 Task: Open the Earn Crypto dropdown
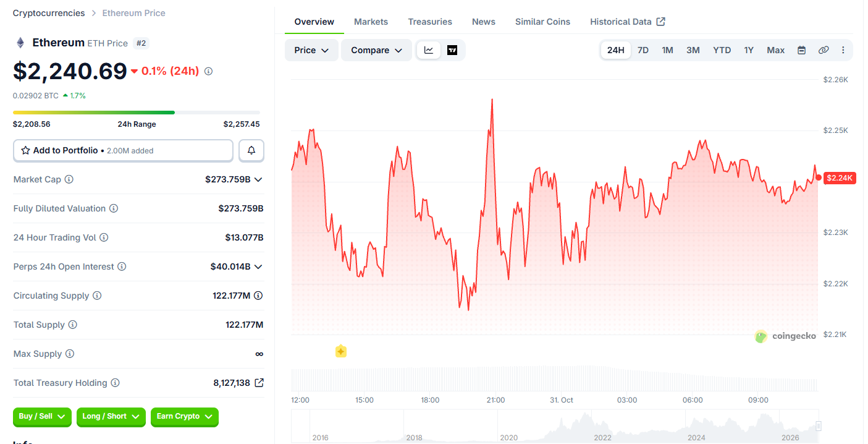[184, 417]
